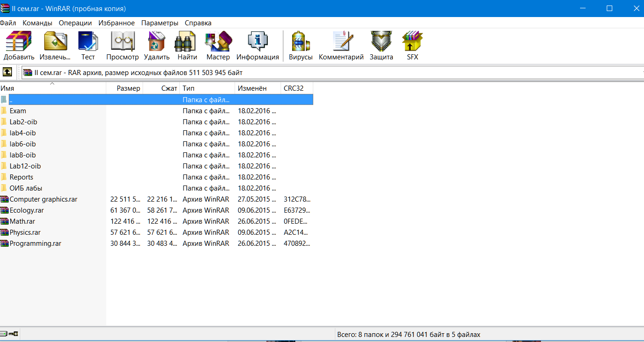This screenshot has width=644, height=342.
Task: Select the Lab12-oib folder name
Action: pos(25,166)
